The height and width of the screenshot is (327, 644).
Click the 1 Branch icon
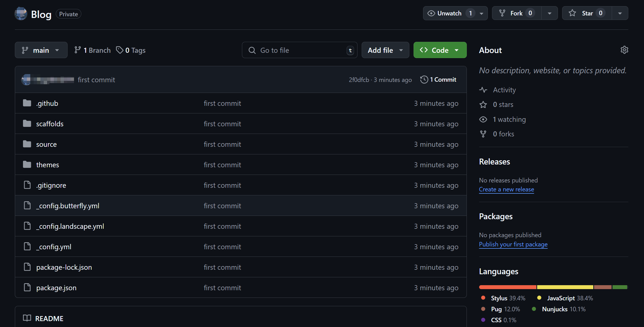click(x=78, y=50)
